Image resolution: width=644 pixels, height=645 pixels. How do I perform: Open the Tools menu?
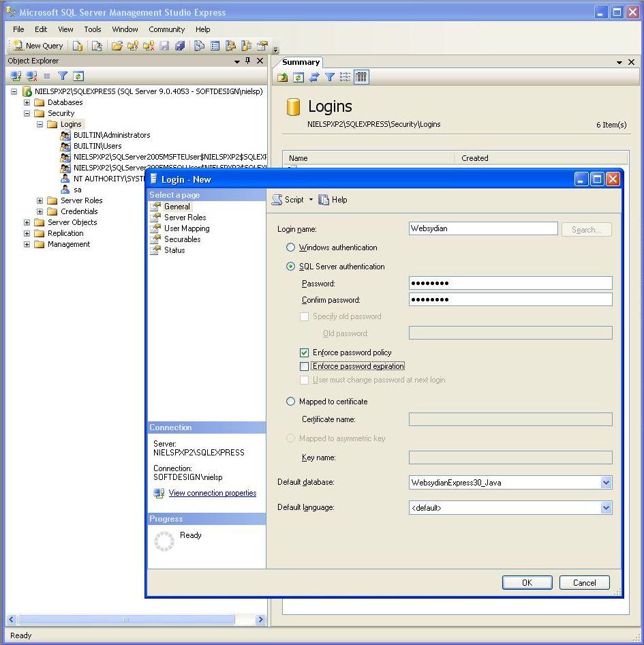[x=93, y=29]
